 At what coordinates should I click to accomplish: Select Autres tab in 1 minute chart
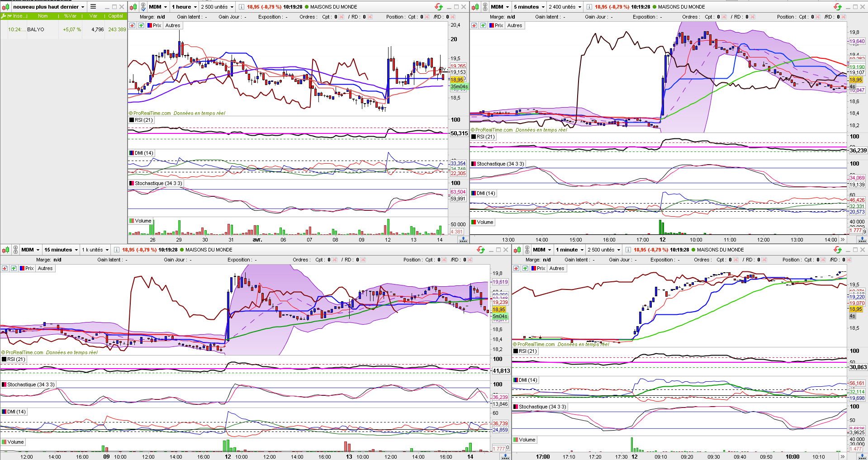tap(557, 268)
